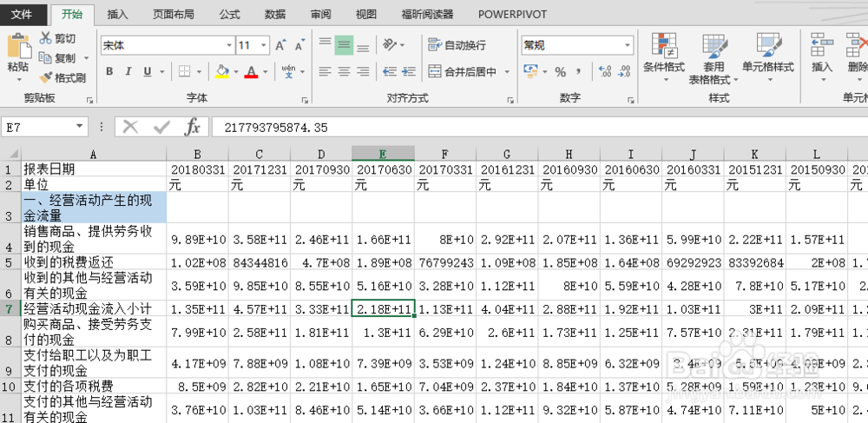This screenshot has width=868, height=423.
Task: Apply red font color A
Action: point(252,71)
